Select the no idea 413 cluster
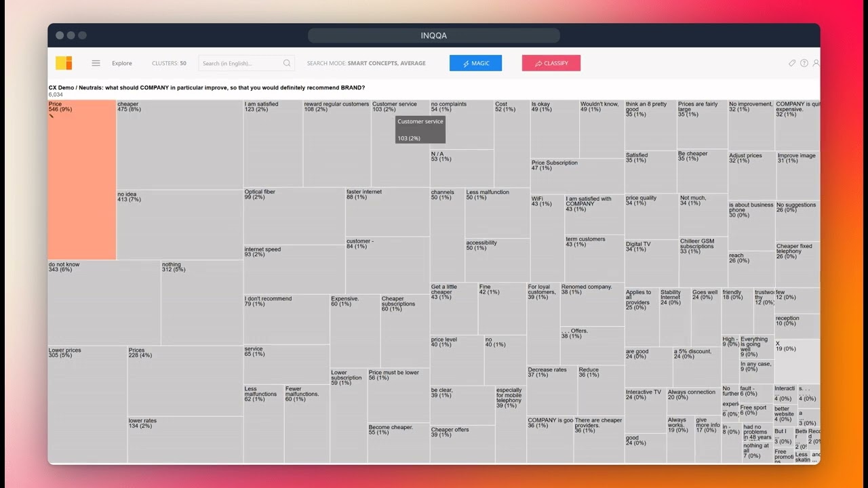The height and width of the screenshot is (488, 868). tap(180, 225)
